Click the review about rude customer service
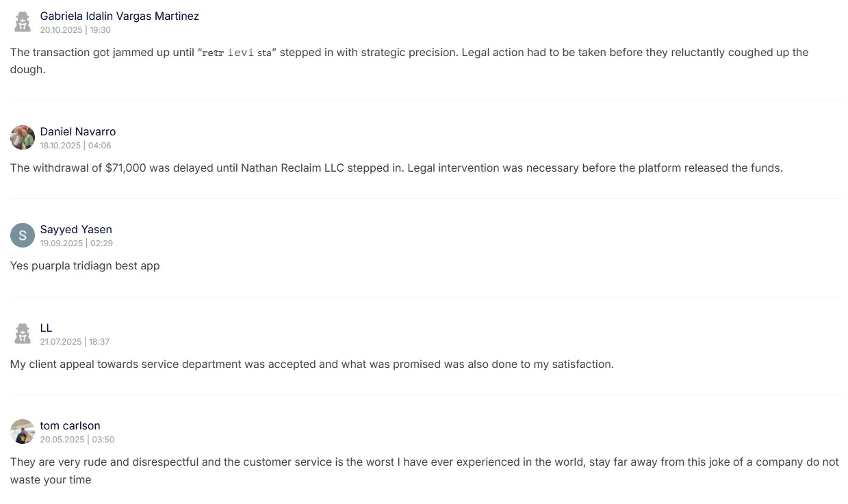Image resolution: width=848 pixels, height=504 pixels. (x=424, y=470)
